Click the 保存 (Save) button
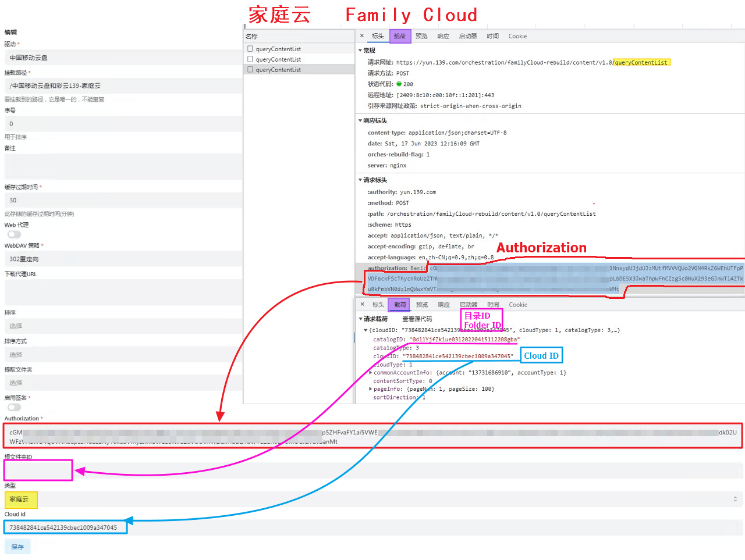Screen dimensions: 745x560 17,547
